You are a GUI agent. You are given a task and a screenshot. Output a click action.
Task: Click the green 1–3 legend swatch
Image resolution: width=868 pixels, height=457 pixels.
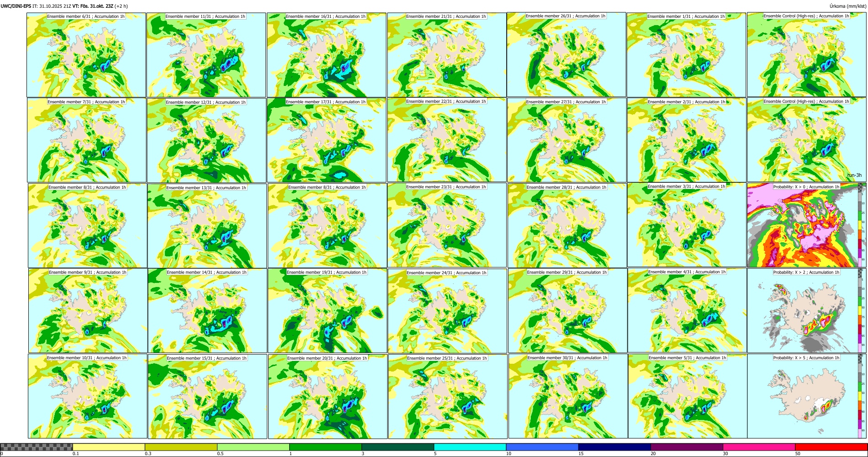click(325, 447)
